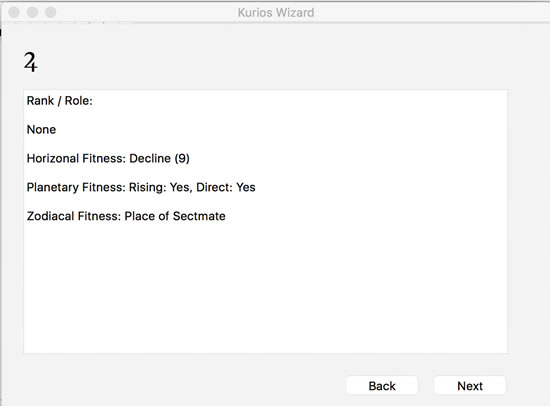Click empty space in the results text area
Screen dimensions: 550x406
pyautogui.click(x=265, y=288)
